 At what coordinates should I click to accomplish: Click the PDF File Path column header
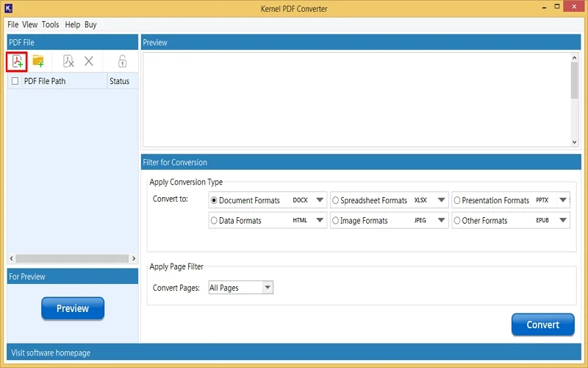coord(65,81)
